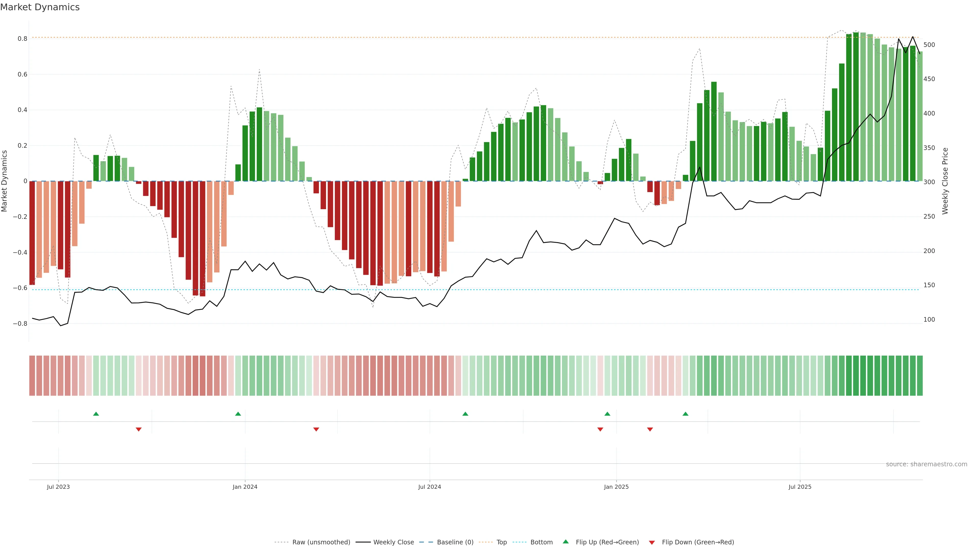
Task: Click the first green Flip Up triangle marker
Action: [x=96, y=414]
